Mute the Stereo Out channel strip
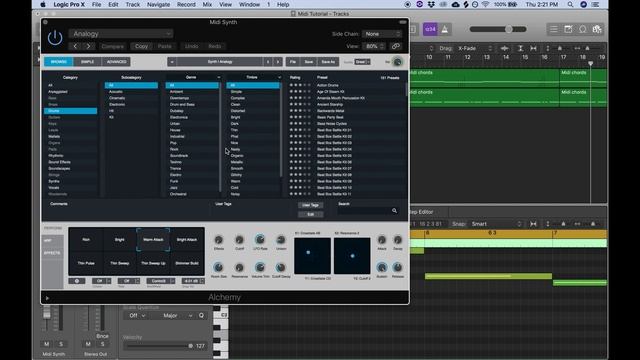The height and width of the screenshot is (360, 640). pos(88,344)
